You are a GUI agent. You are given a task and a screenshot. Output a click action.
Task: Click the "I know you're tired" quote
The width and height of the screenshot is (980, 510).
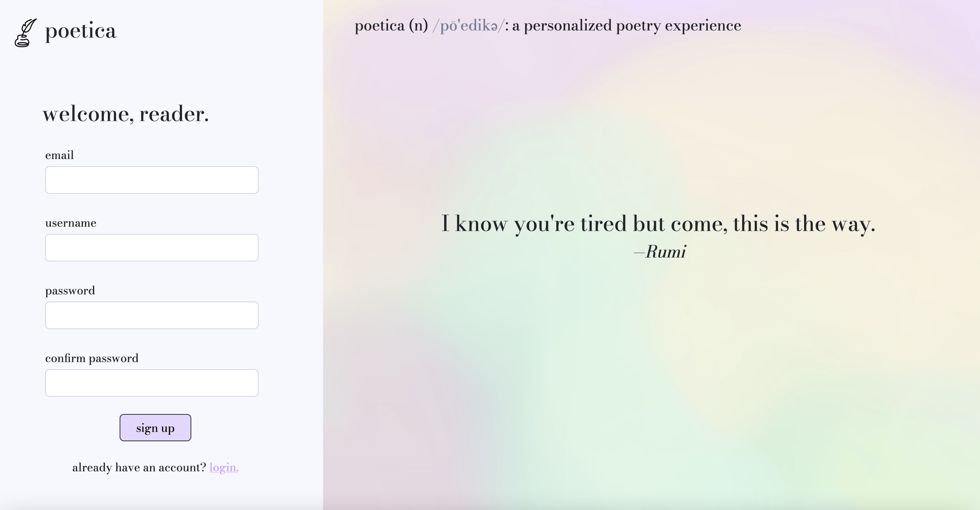click(x=658, y=223)
